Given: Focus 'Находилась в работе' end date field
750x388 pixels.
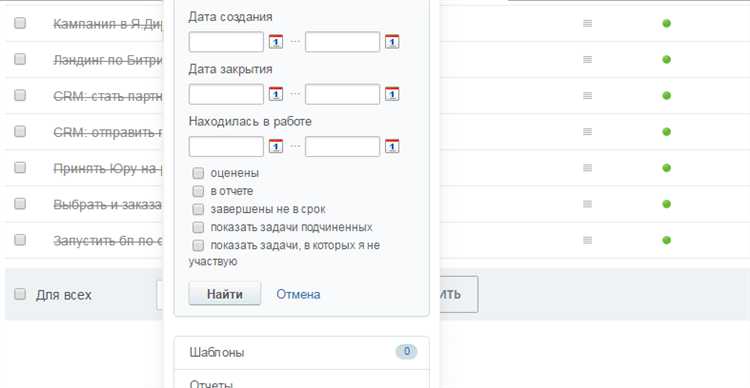Looking at the screenshot, I should (x=342, y=146).
